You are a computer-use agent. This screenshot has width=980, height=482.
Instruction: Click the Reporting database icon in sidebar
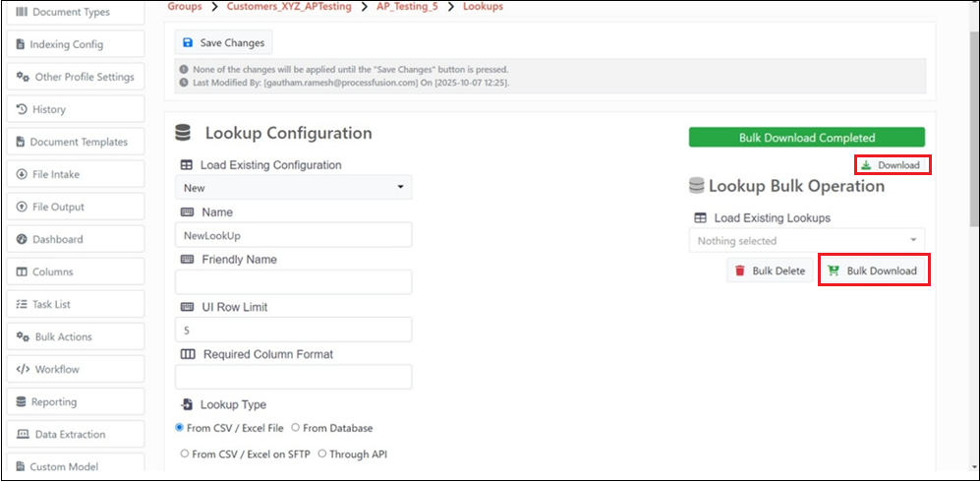click(x=22, y=401)
